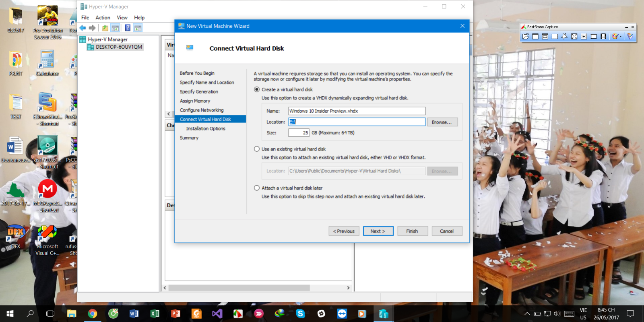Click the Up folder icon in Hyper-V toolbar

(x=105, y=28)
